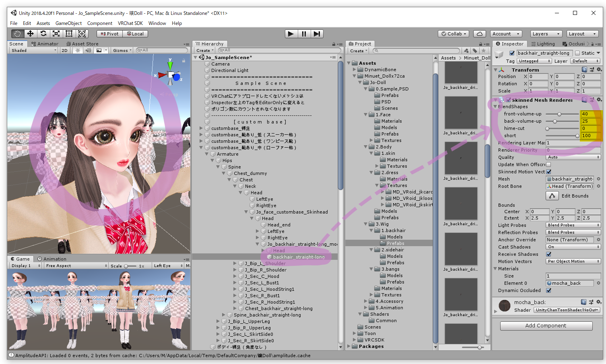The image size is (606, 364).
Task: Open the Layout dropdown
Action: [582, 34]
